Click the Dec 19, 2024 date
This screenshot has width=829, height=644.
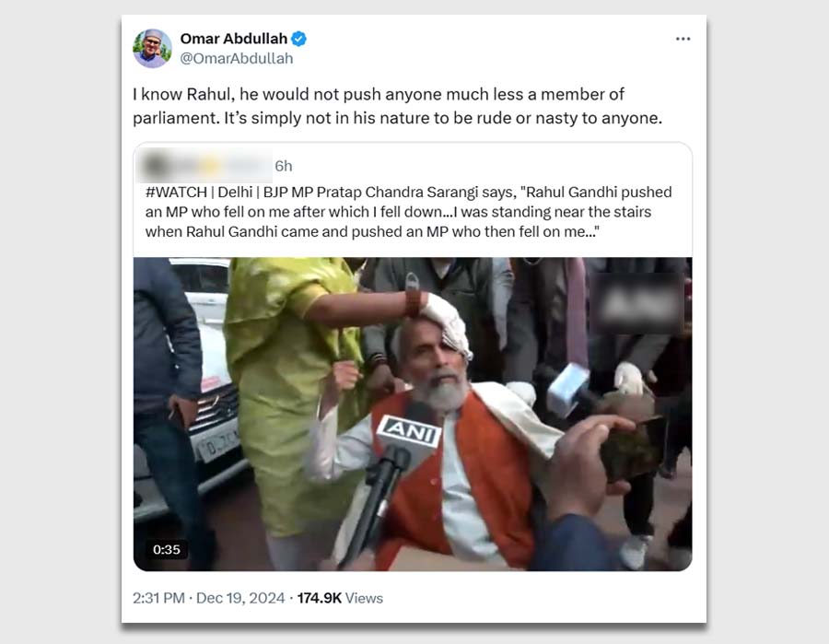point(240,598)
